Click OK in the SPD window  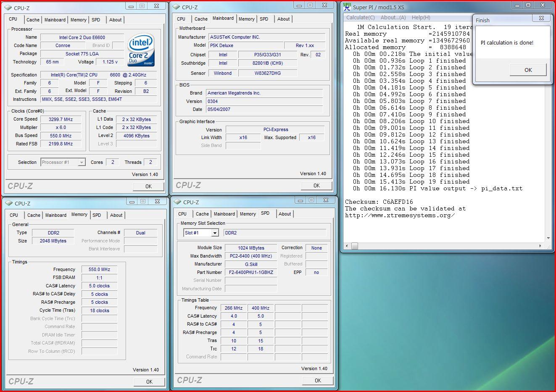[x=318, y=380]
